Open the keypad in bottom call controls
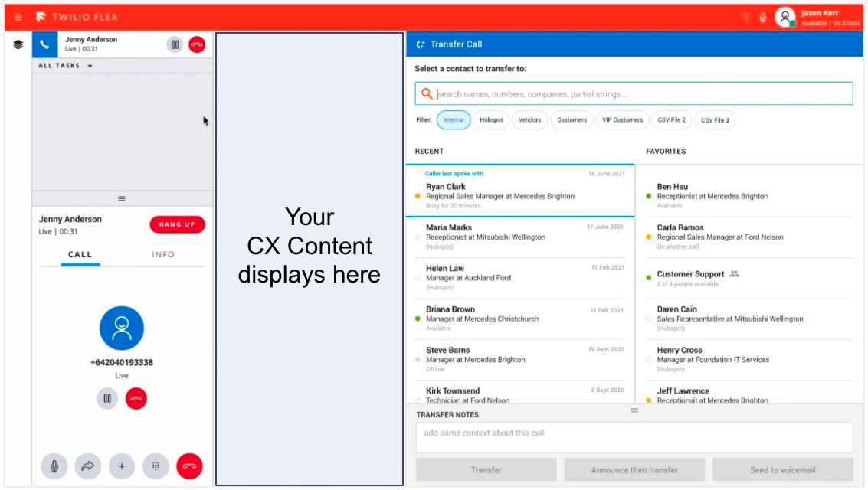The image size is (868, 490). click(156, 466)
